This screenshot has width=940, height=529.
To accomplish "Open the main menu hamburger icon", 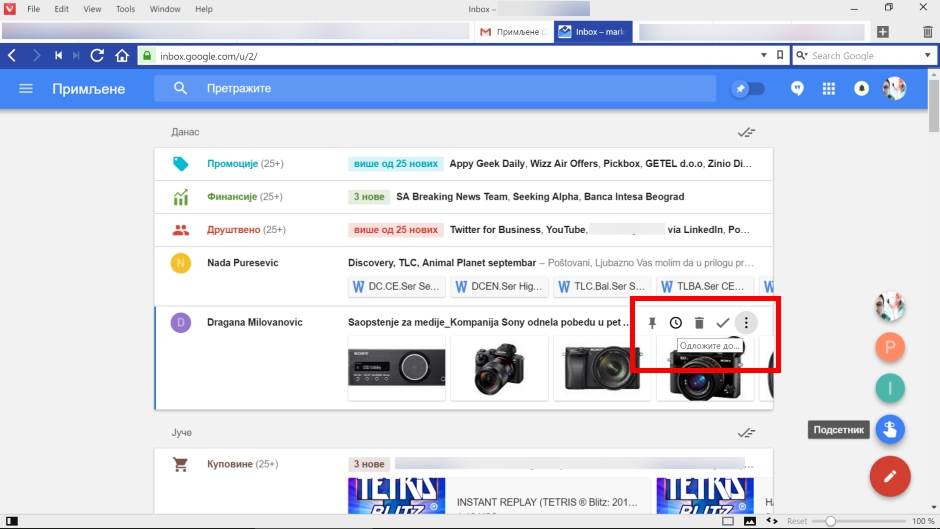I will click(26, 89).
